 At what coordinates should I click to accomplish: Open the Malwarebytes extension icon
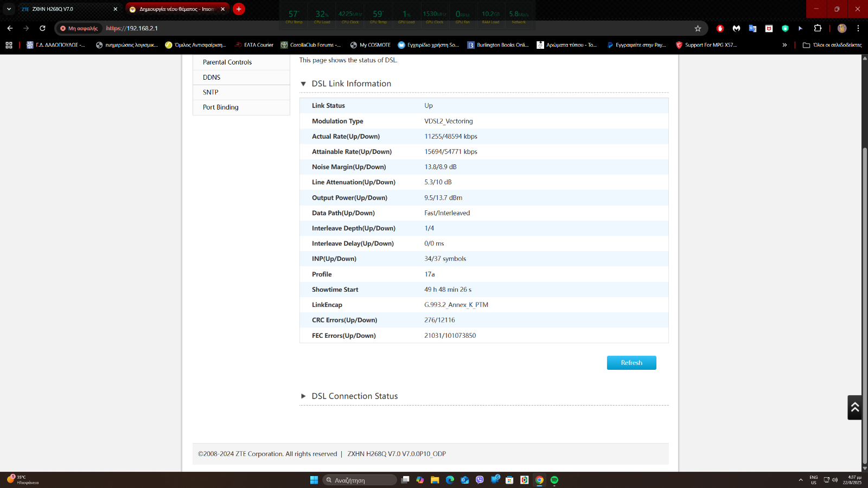(736, 28)
